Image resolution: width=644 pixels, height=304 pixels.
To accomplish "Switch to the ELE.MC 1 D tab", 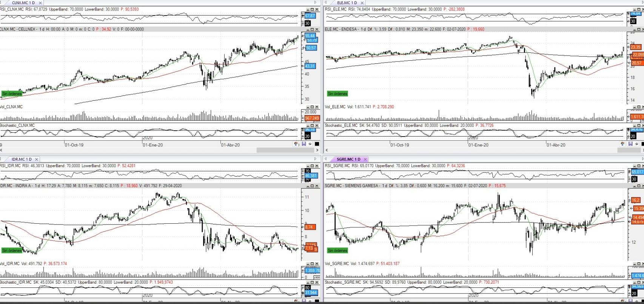I will [347, 3].
